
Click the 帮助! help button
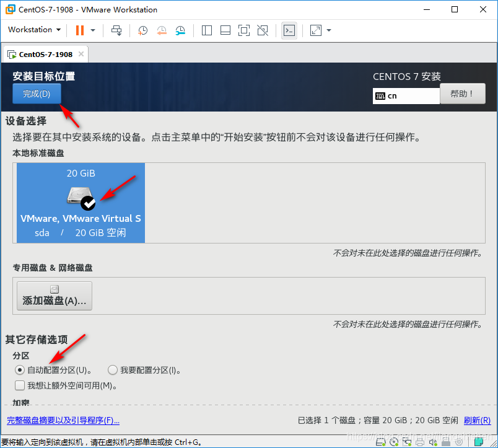(x=463, y=94)
